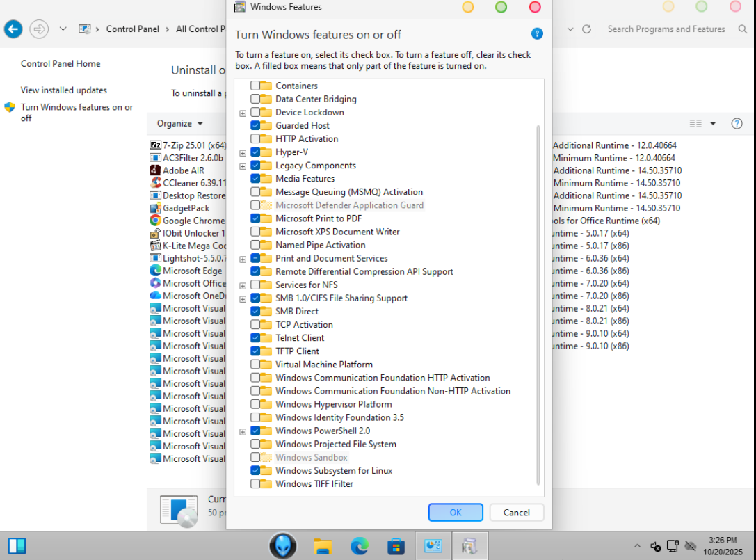Select the Media Features row
Screen dimensions: 756x560
[x=305, y=179]
